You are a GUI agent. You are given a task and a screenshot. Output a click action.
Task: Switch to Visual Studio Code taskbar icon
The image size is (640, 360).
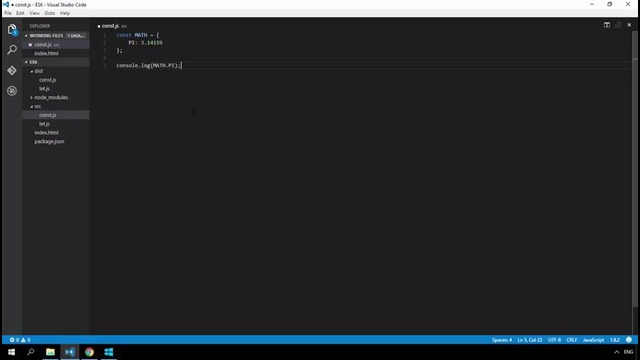click(70, 352)
